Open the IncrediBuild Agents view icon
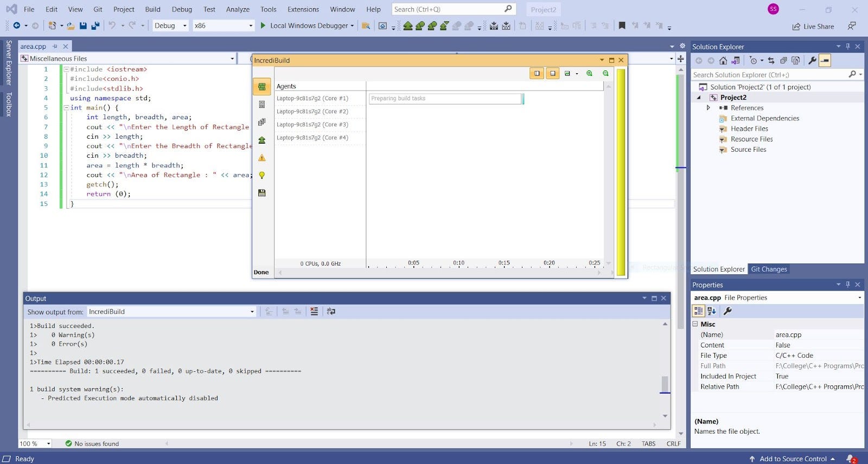The image size is (868, 464). [262, 87]
